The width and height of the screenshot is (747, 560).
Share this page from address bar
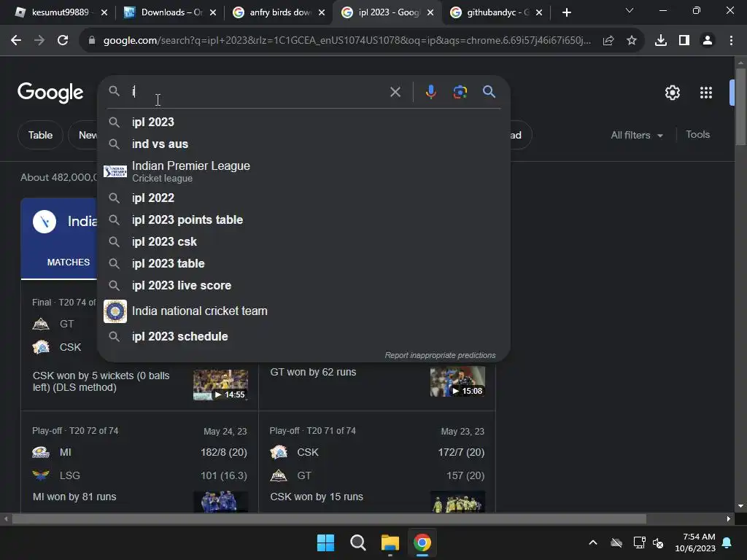point(608,41)
